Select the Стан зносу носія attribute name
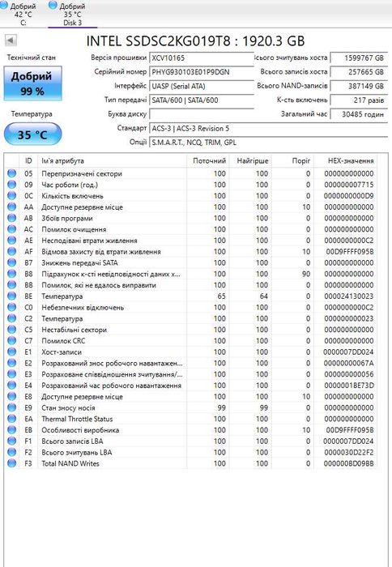Image resolution: width=392 pixels, height=567 pixels. tap(68, 408)
